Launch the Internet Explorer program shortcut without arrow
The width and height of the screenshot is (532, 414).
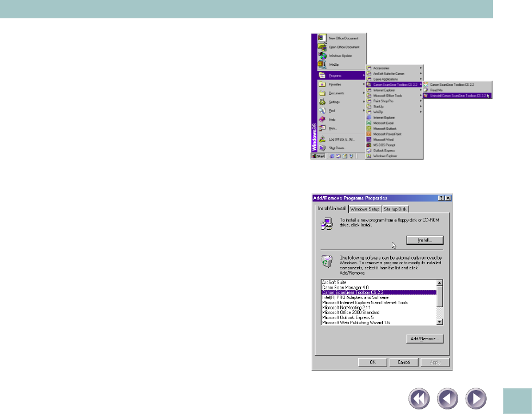394,118
